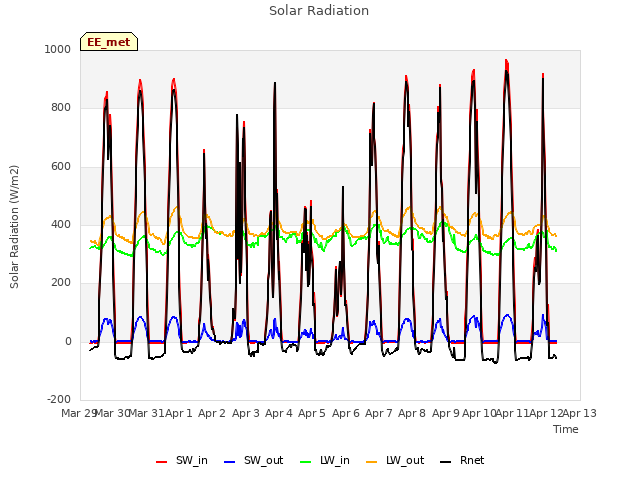Click the Apr 7 x-axis tick label

coord(379,413)
